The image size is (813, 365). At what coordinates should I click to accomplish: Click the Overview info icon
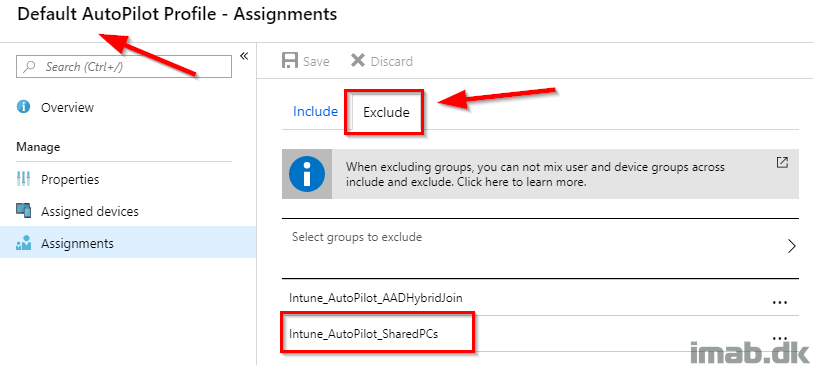[x=23, y=107]
